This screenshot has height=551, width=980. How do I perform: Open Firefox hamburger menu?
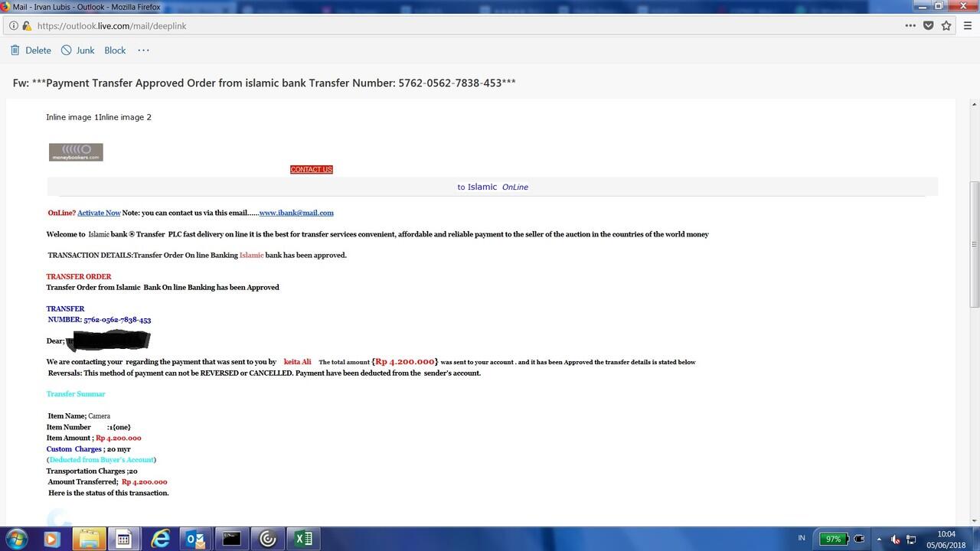pos(969,25)
